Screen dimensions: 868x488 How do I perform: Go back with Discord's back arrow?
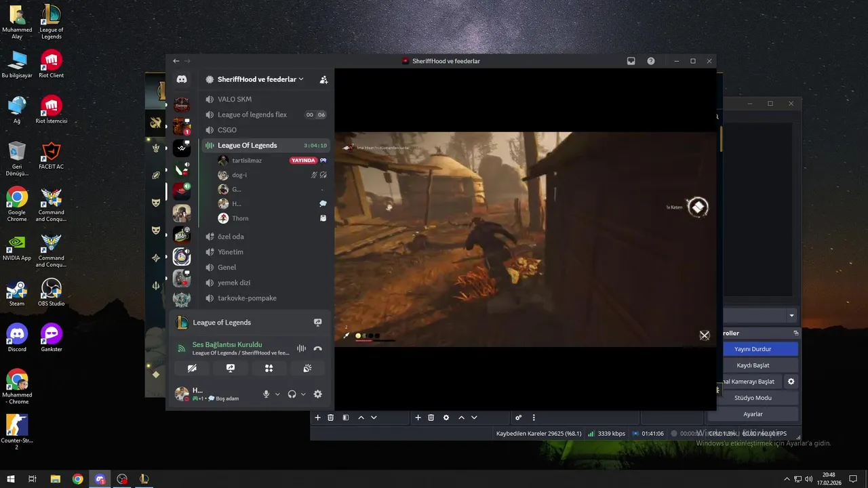pyautogui.click(x=176, y=61)
